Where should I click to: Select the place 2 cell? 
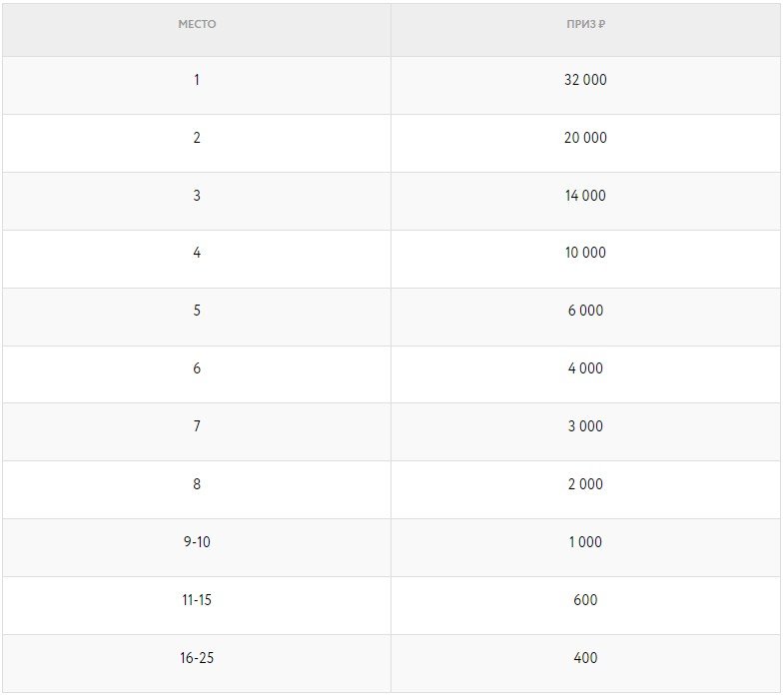[x=197, y=138]
